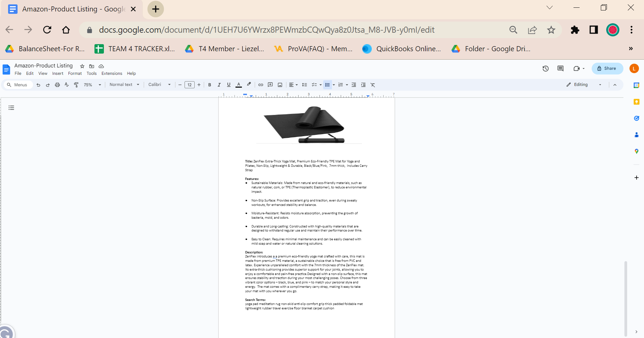The height and width of the screenshot is (338, 644).
Task: Open the Insert menu
Action: 57,73
